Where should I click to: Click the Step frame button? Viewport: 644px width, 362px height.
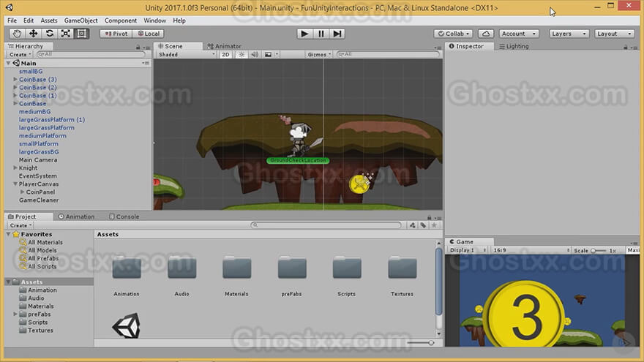(337, 34)
